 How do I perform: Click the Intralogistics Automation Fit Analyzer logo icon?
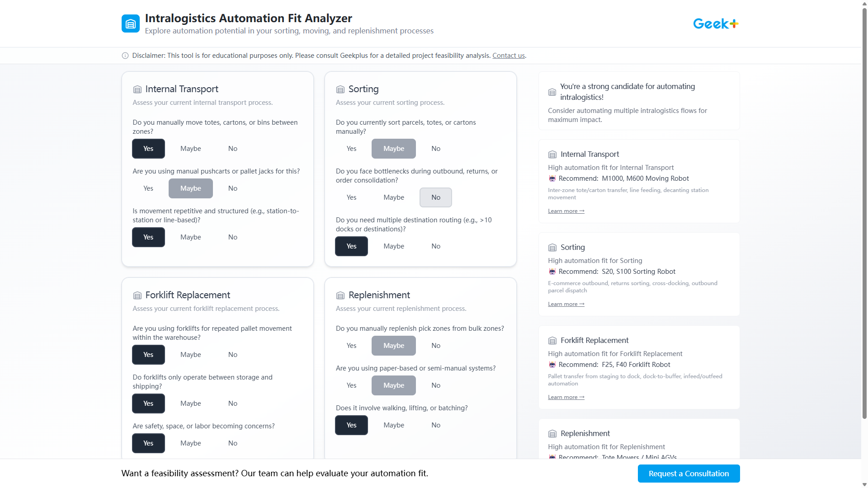tap(130, 23)
